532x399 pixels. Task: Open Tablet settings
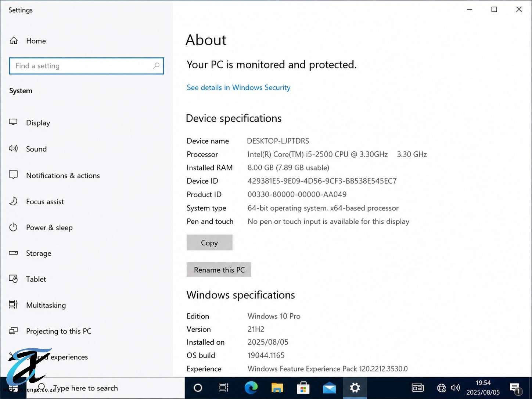28,279
